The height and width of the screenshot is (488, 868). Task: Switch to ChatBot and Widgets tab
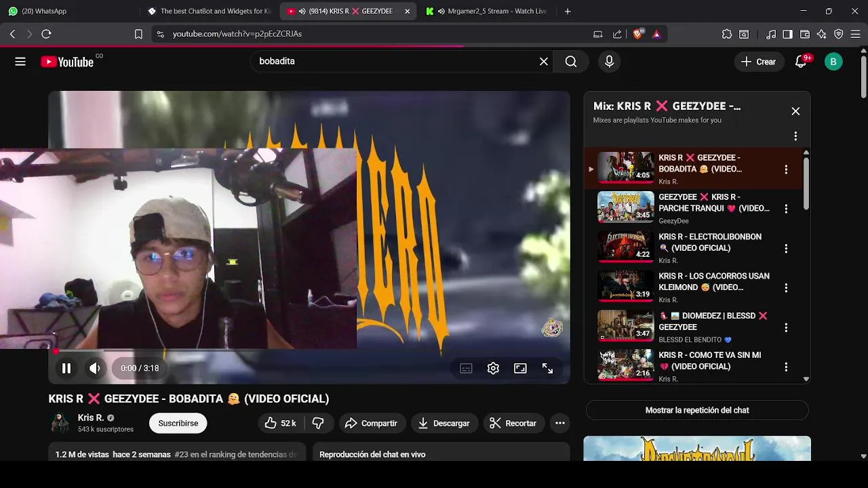(209, 11)
